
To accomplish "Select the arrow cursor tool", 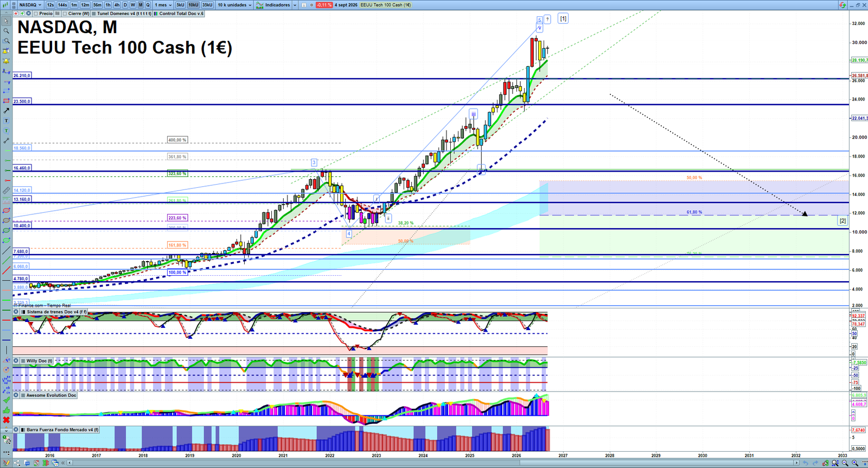I will pos(7,21).
